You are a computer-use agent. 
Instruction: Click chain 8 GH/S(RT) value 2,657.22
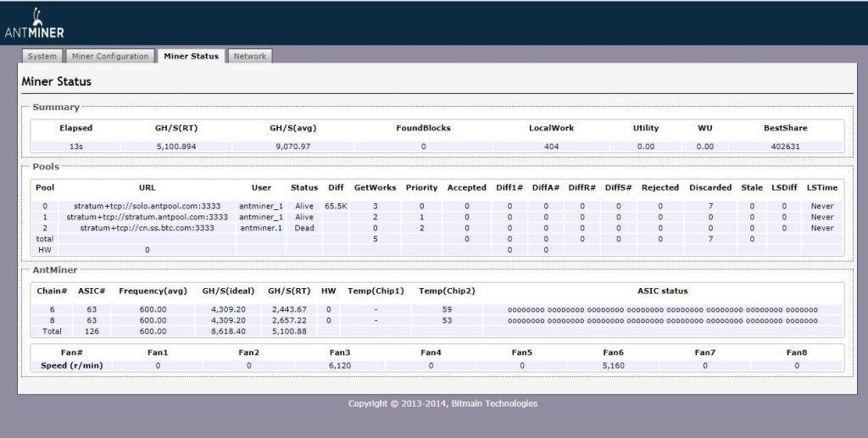click(x=289, y=320)
